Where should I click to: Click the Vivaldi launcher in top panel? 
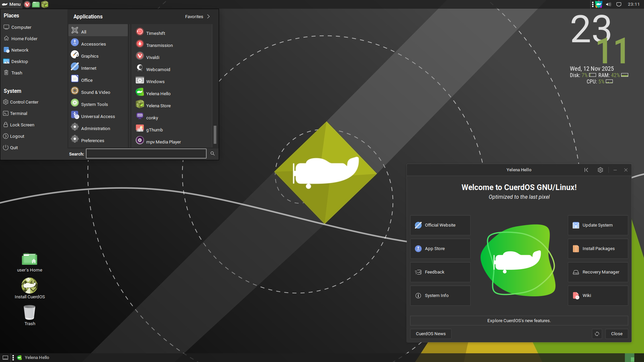tap(27, 4)
